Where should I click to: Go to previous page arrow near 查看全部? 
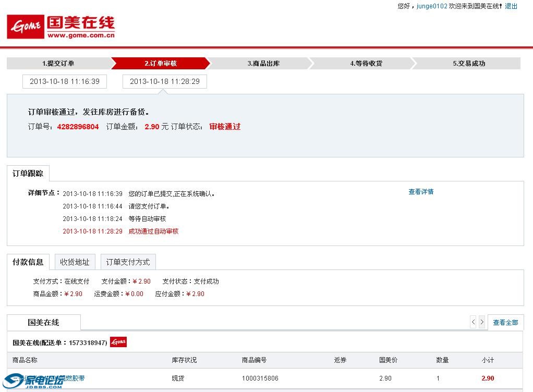click(473, 322)
